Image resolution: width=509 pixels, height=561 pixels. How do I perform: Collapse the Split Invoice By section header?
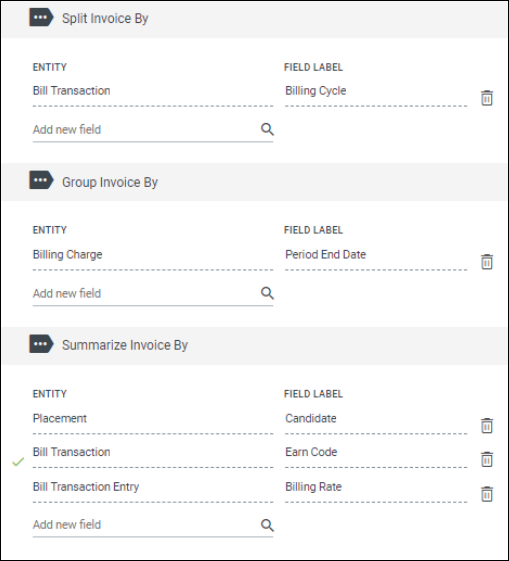[x=254, y=19]
